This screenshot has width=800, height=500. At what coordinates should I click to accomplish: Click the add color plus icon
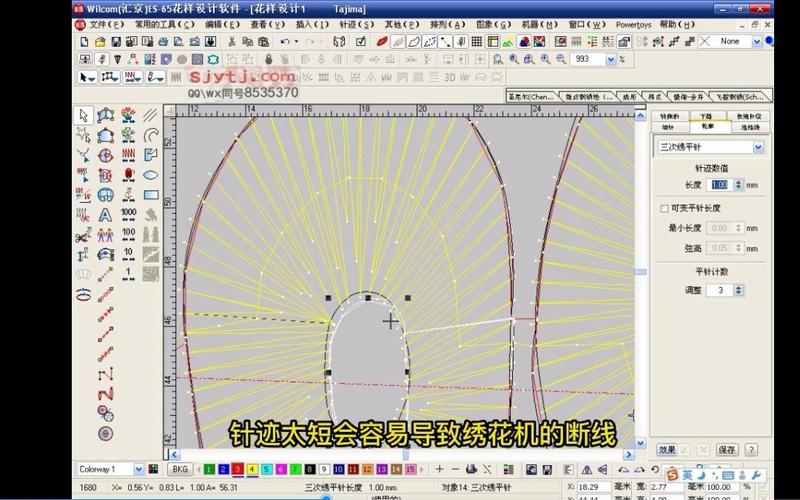point(439,469)
